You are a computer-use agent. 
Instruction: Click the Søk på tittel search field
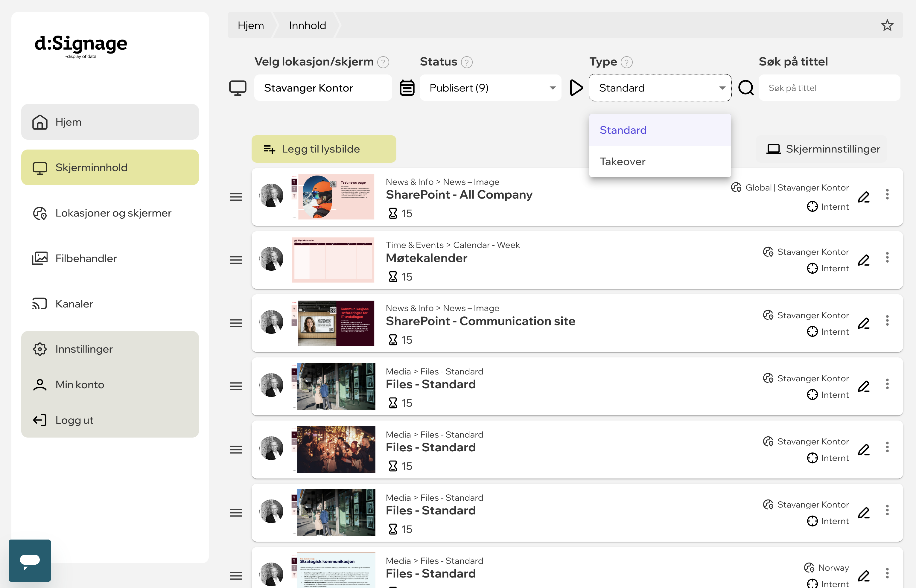click(829, 88)
